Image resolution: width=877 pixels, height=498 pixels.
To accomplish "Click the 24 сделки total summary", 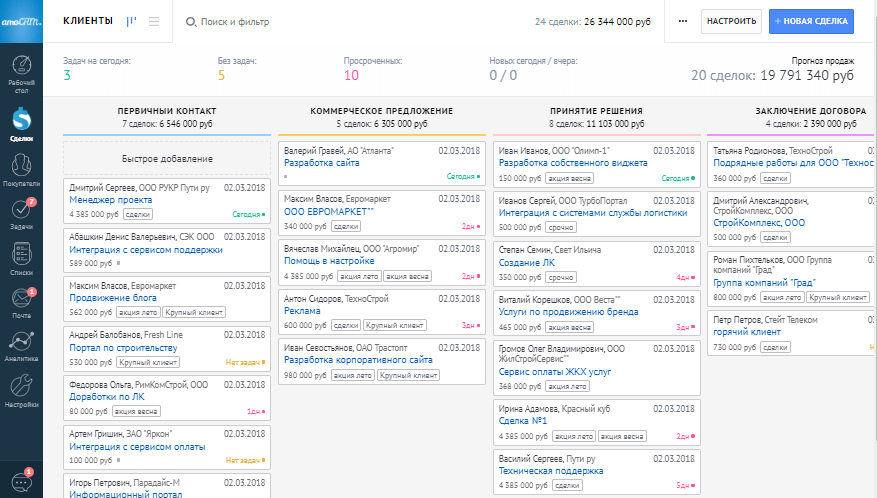I will 593,22.
